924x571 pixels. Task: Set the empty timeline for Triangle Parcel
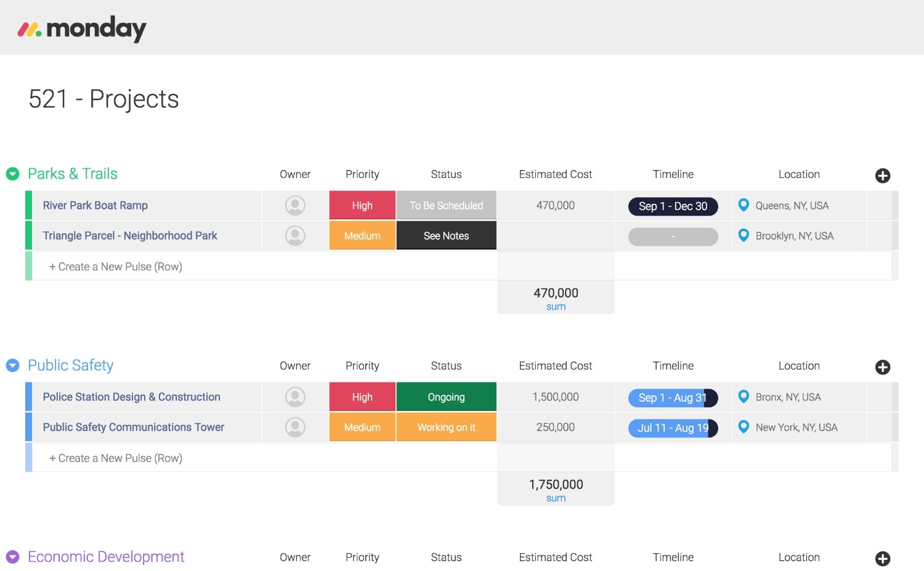(x=673, y=237)
